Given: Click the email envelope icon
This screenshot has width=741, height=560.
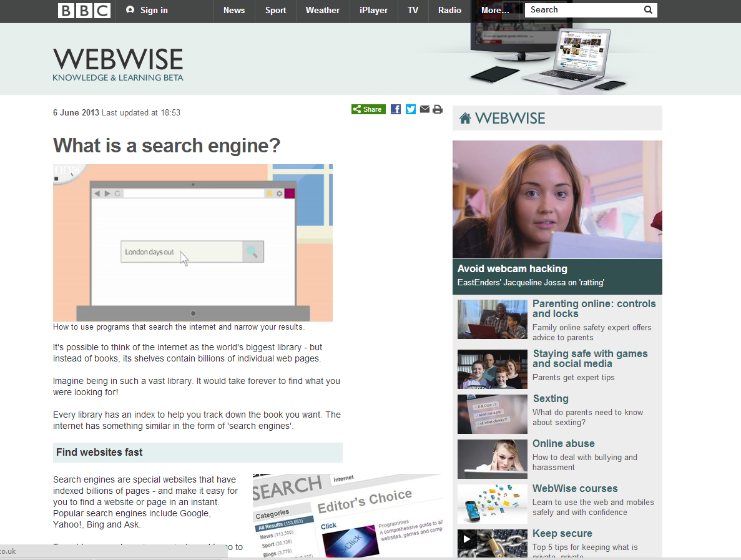Looking at the screenshot, I should (424, 109).
